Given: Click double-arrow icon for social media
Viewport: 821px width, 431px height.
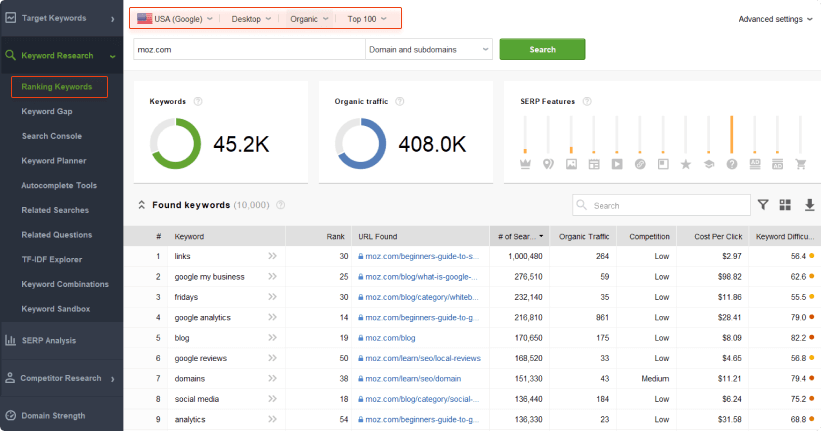Looking at the screenshot, I should pos(272,399).
